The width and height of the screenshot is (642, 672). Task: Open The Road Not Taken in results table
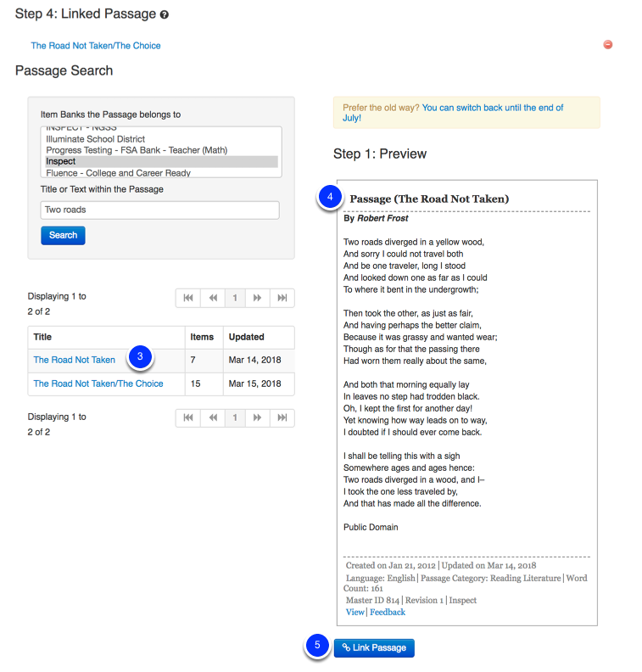click(x=75, y=360)
